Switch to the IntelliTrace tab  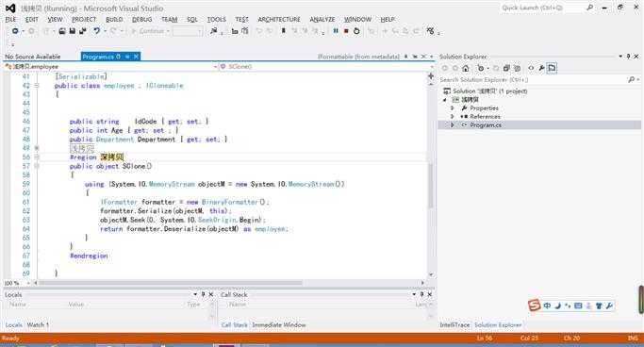[x=454, y=324]
